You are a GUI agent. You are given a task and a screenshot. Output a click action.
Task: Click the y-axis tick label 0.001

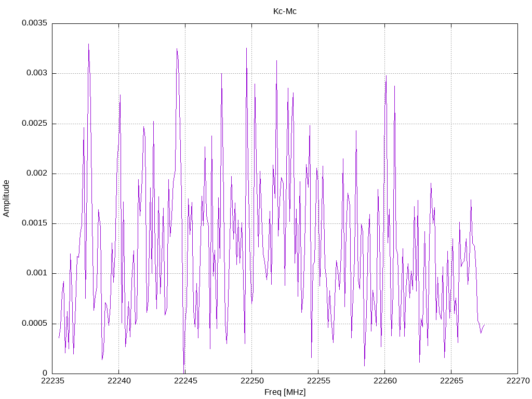coord(37,273)
